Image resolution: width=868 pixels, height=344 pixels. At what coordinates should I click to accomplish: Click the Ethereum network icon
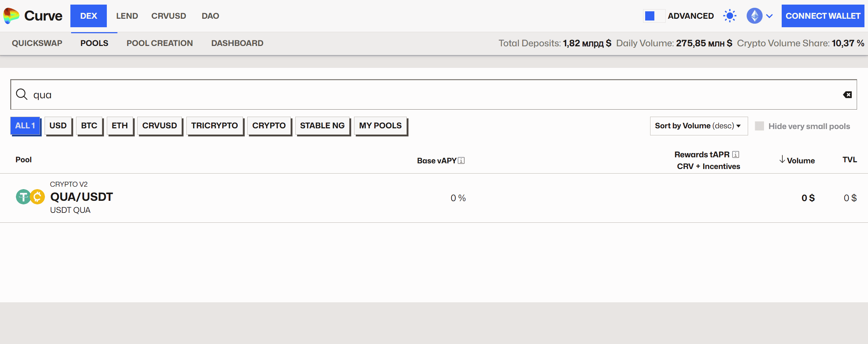(x=754, y=16)
